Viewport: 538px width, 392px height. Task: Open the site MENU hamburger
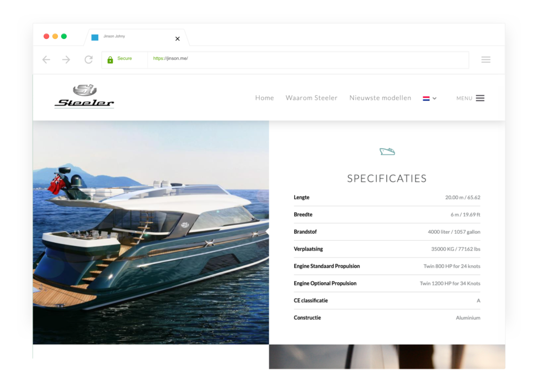(x=470, y=98)
